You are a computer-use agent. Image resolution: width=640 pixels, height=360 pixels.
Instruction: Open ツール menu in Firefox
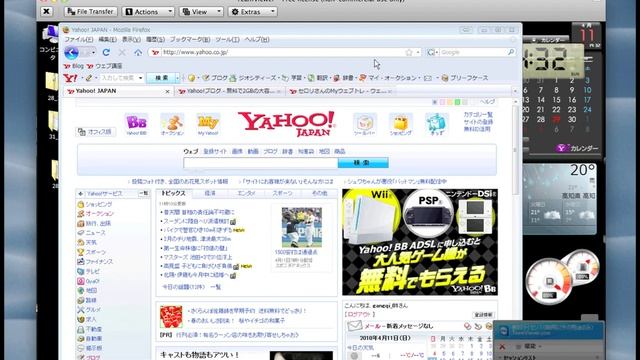227,40
